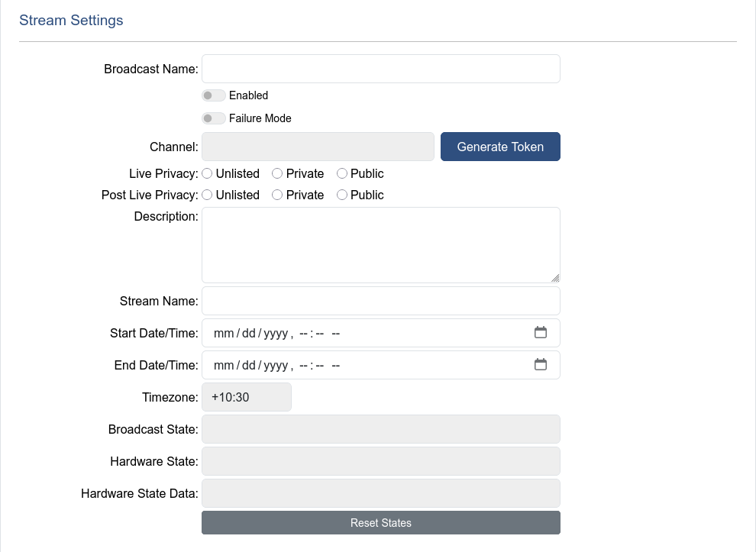Click the Channel field
This screenshot has width=756, height=552.
[x=318, y=147]
